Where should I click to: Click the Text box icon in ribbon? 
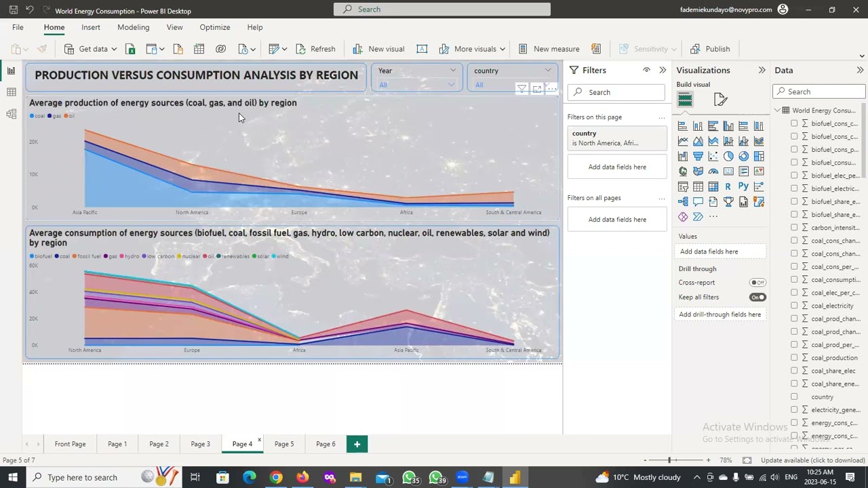click(422, 49)
